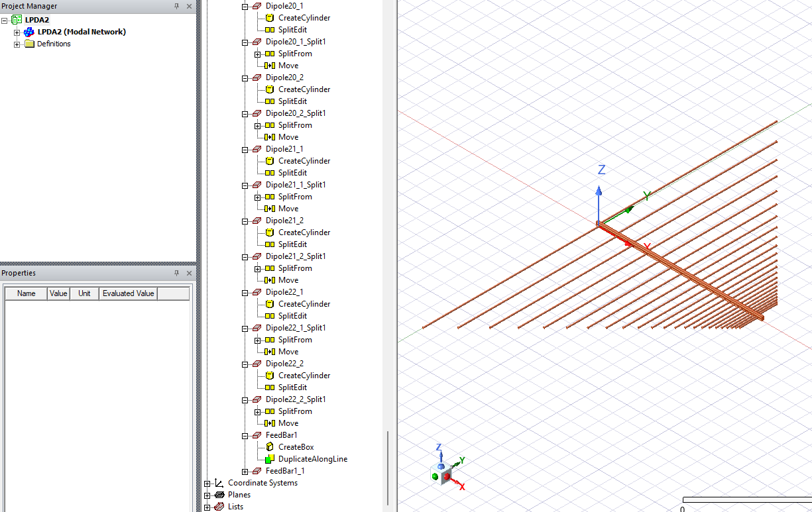Collapse the Dipole21_1_Split1 node
Screen dimensions: 812x512
(x=245, y=185)
